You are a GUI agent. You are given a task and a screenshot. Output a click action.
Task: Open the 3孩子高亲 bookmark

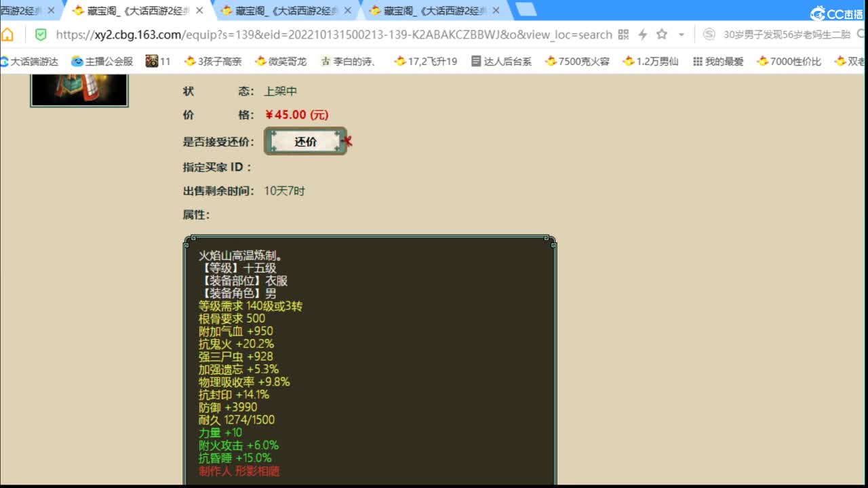[x=213, y=61]
